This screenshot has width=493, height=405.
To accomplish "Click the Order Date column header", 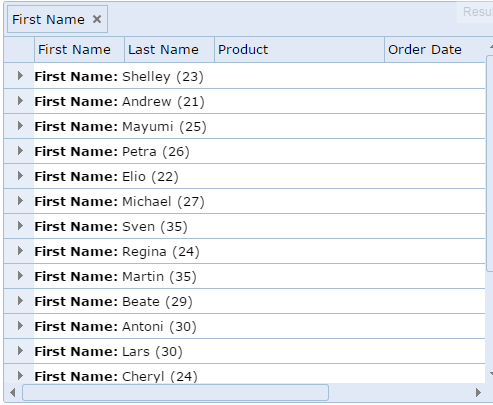I will pos(435,50).
